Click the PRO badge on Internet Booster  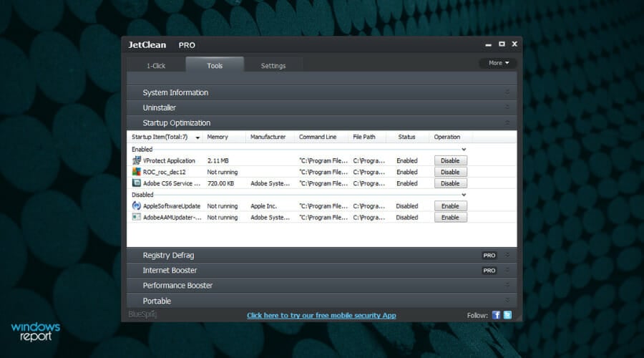coord(489,271)
